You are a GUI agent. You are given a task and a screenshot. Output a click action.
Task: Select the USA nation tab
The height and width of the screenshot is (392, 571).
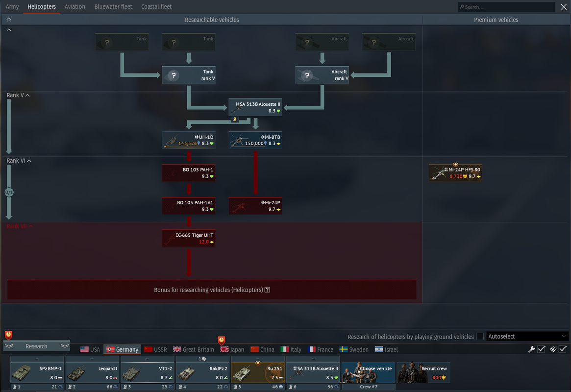click(90, 349)
